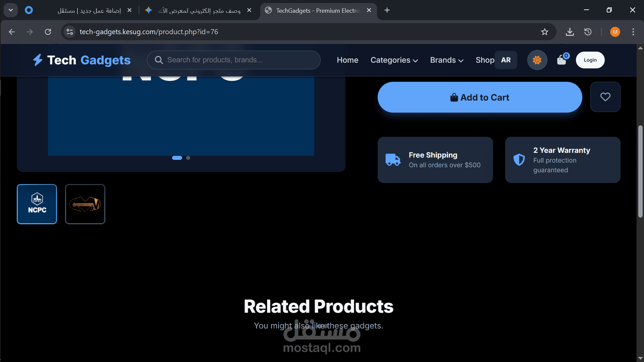Click the wishlist heart icon
Image resolution: width=644 pixels, height=362 pixels.
point(605,97)
